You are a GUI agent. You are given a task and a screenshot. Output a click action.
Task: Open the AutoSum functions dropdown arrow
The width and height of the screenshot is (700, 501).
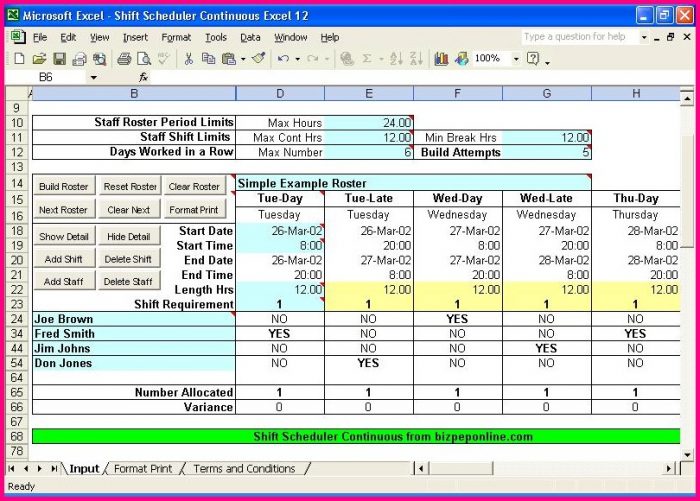[x=381, y=59]
